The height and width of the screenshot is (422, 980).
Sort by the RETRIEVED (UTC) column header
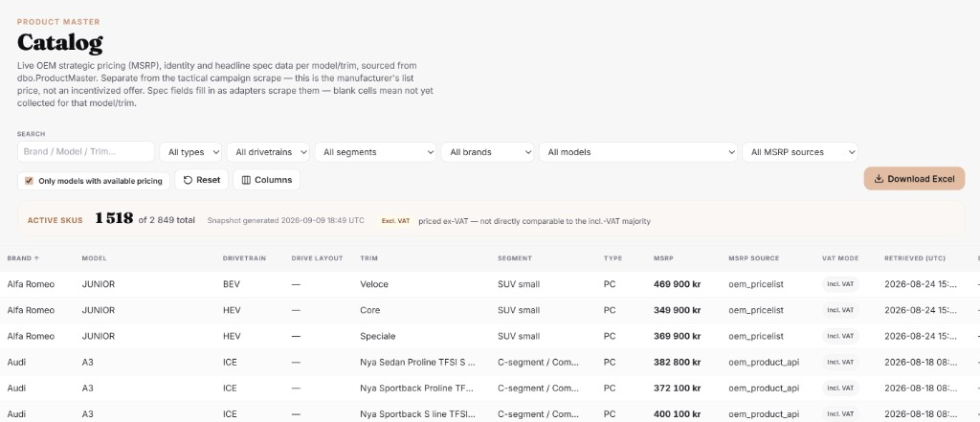tap(914, 258)
